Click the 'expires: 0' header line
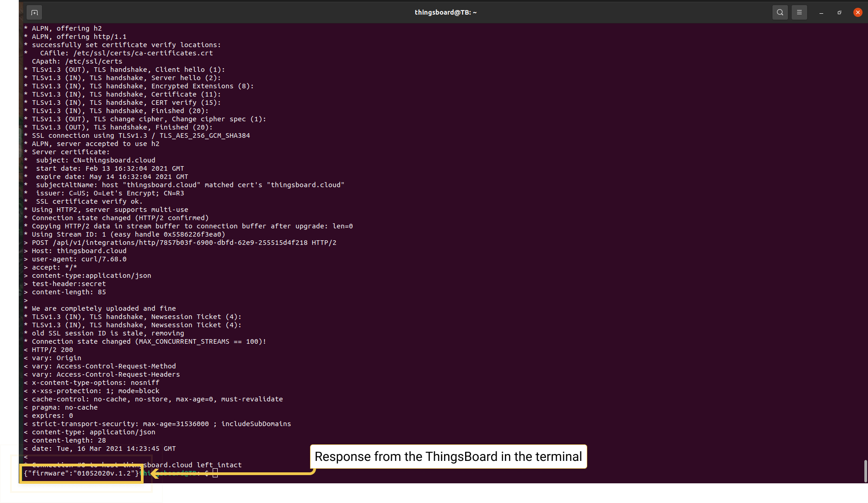The image size is (868, 503). click(x=48, y=416)
